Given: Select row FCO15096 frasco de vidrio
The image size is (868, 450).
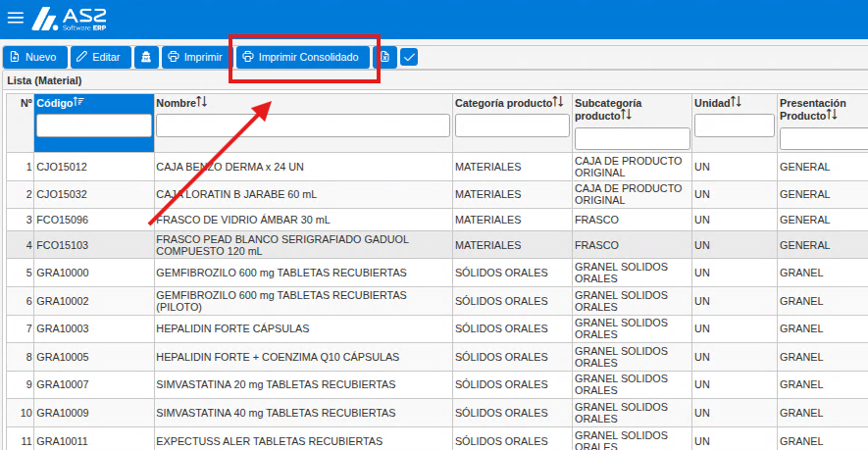Looking at the screenshot, I should click(437, 220).
